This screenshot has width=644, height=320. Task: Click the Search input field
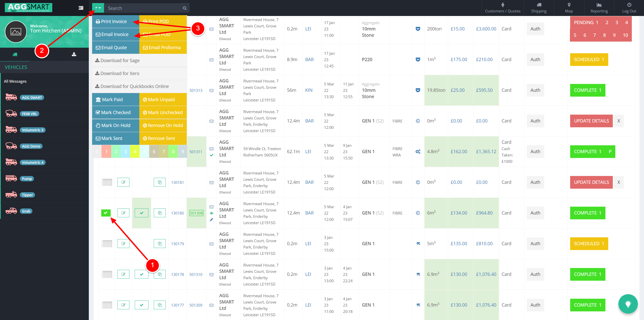(142, 8)
